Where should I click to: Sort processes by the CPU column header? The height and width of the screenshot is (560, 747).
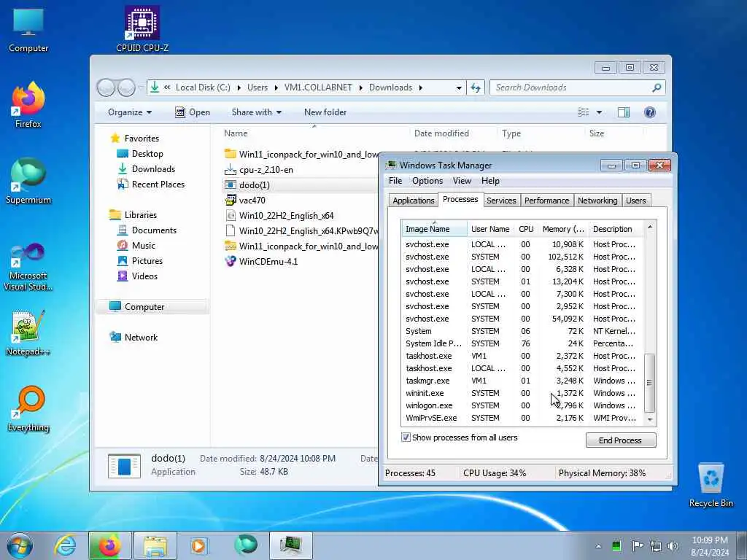point(526,229)
